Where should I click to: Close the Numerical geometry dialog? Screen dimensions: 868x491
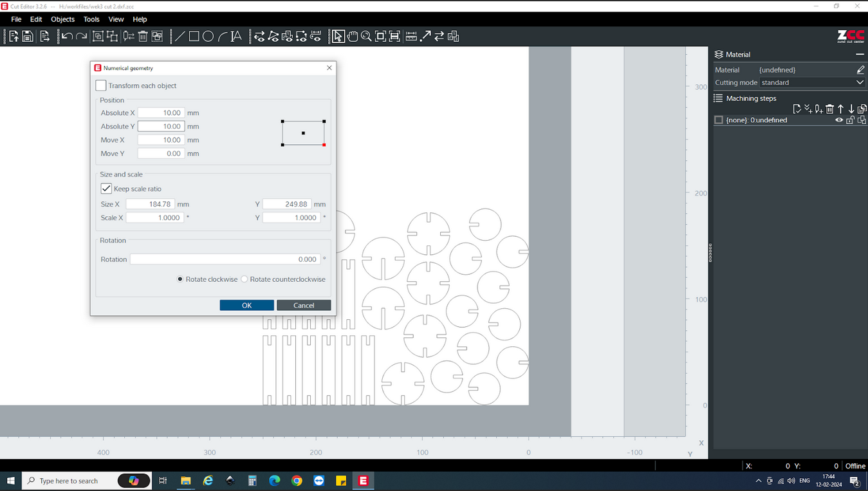click(329, 68)
